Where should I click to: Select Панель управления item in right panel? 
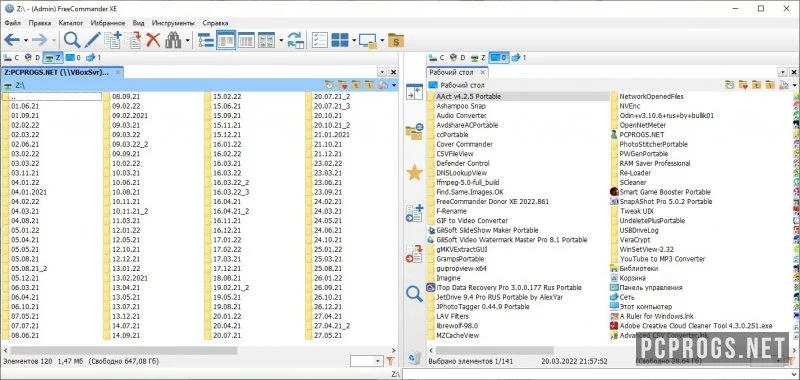(x=646, y=288)
